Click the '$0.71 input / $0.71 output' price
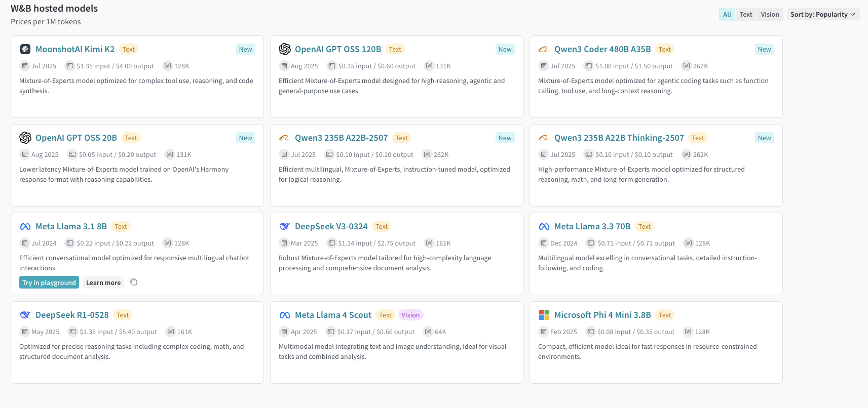This screenshot has height=408, width=868. point(636,243)
